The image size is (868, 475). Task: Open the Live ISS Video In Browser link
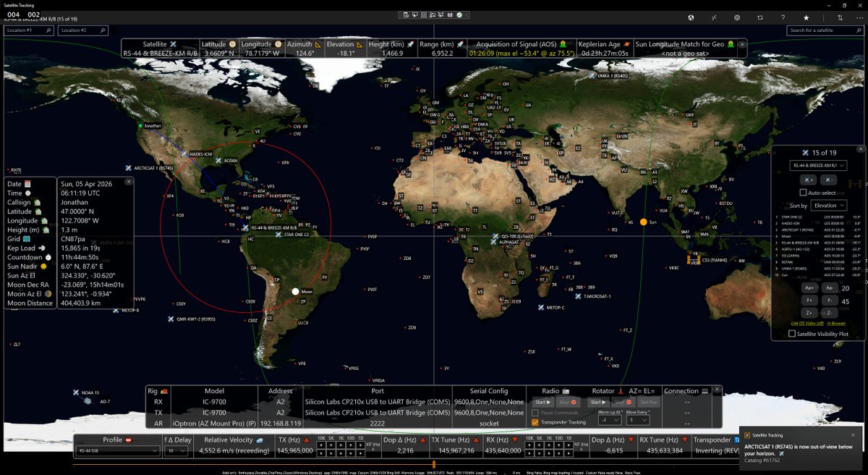(835, 324)
